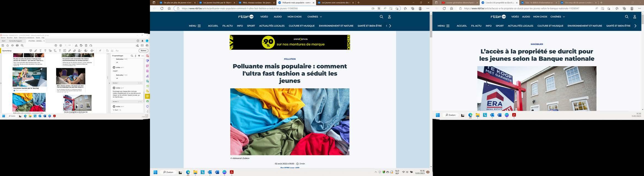
Task: Click Windows Start button on main taskbar
Action: pos(155,172)
